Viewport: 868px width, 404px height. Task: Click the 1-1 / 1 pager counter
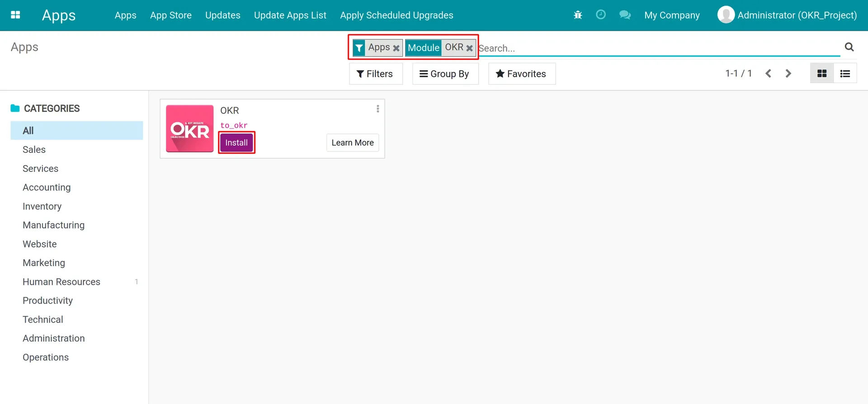pyautogui.click(x=738, y=73)
